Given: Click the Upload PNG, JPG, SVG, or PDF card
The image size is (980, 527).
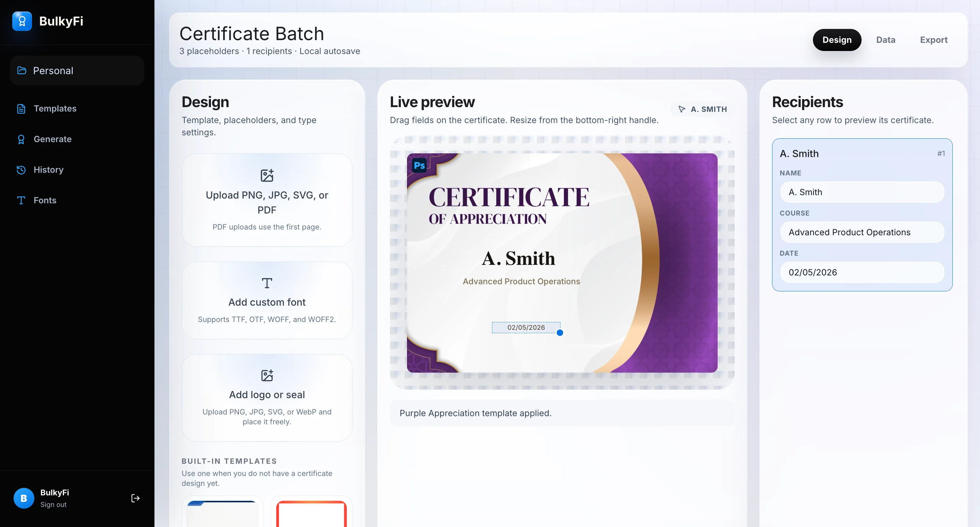Looking at the screenshot, I should point(267,200).
